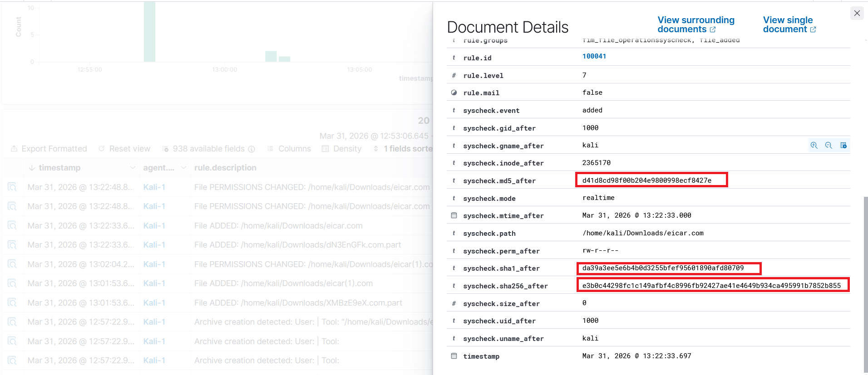Open Kali-1 agent on XMBzE9eX.com.part row

[x=154, y=303]
